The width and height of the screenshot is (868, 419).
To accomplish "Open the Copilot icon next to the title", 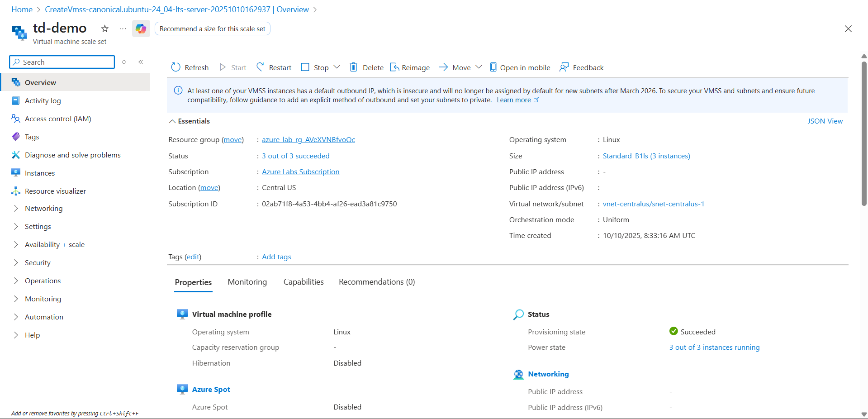I will coord(141,29).
